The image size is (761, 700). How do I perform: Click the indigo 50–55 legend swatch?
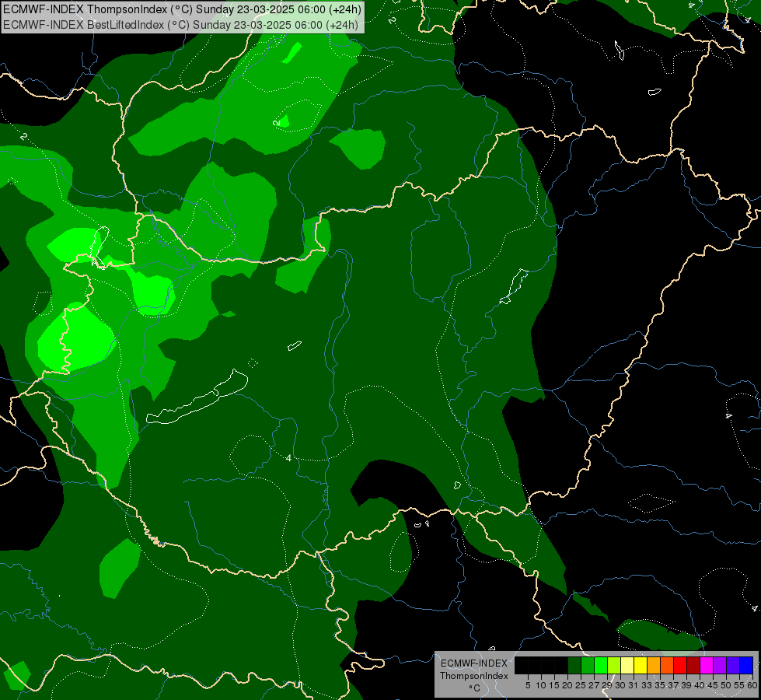(733, 665)
